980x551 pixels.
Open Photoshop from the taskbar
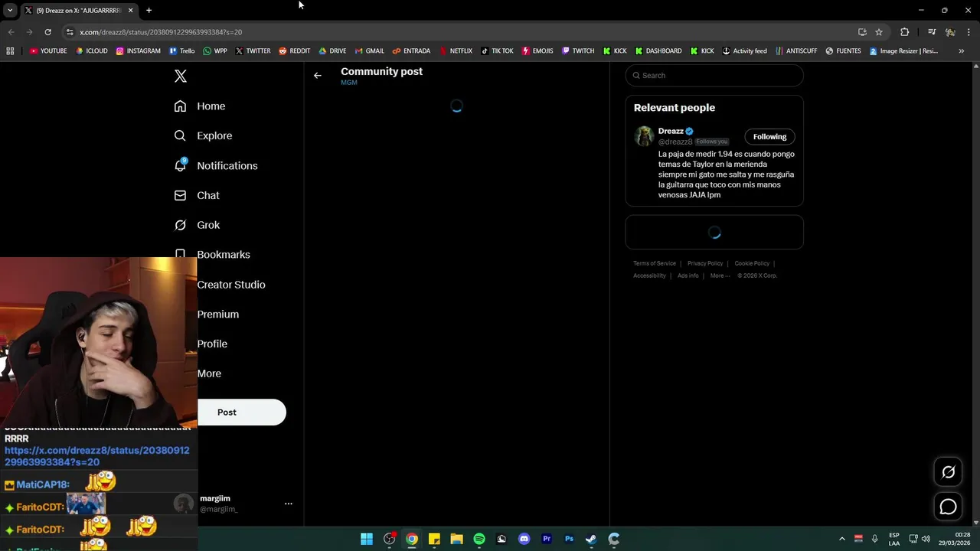tap(569, 539)
